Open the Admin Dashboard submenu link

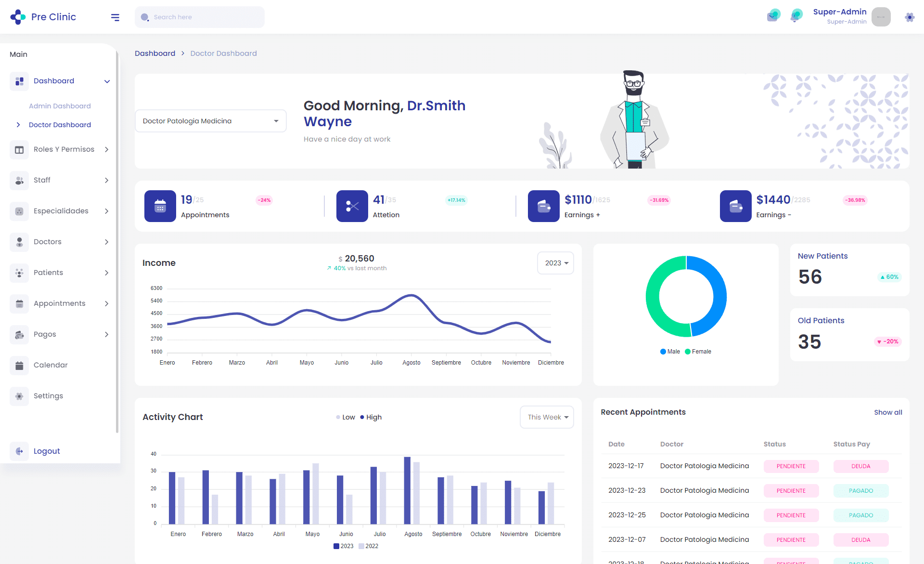(x=60, y=106)
